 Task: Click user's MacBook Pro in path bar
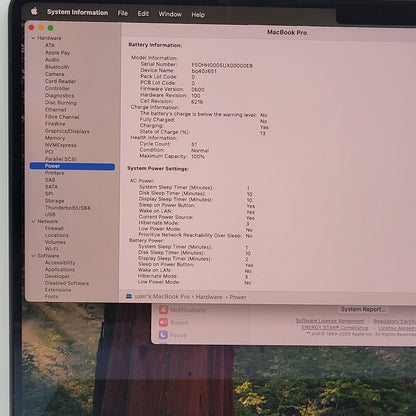tap(162, 296)
